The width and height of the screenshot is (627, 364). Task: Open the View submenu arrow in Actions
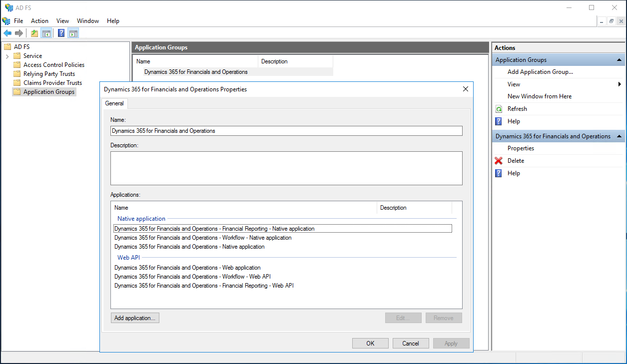tap(620, 84)
